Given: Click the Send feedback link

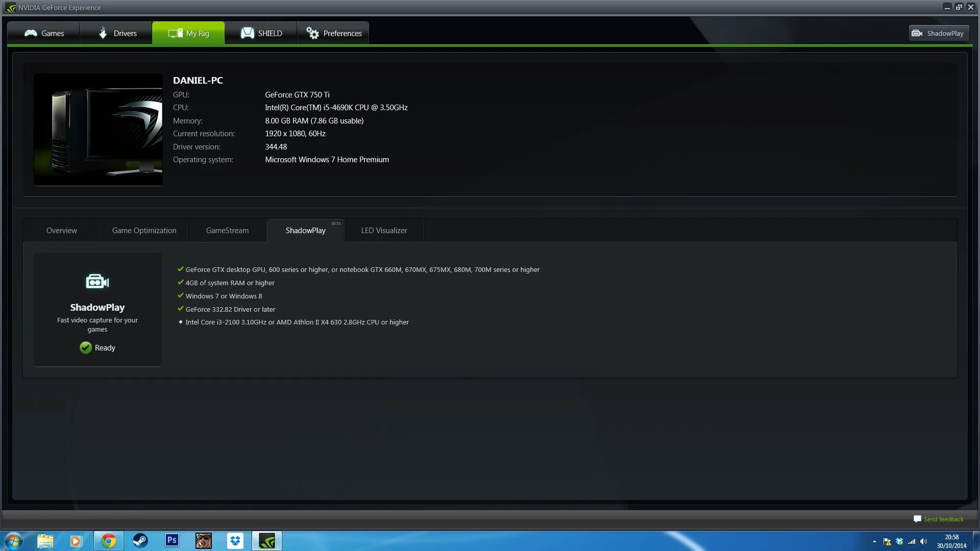Looking at the screenshot, I should 939,519.
